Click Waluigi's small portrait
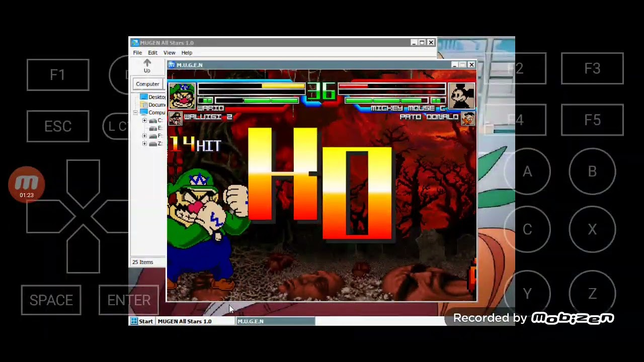Image resolution: width=644 pixels, height=362 pixels. 175,118
